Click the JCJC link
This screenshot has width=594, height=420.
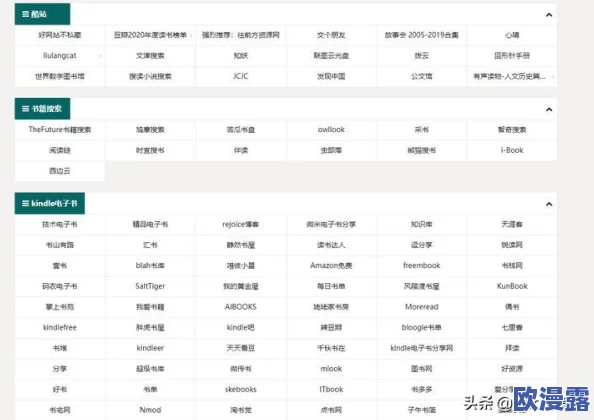pyautogui.click(x=241, y=76)
